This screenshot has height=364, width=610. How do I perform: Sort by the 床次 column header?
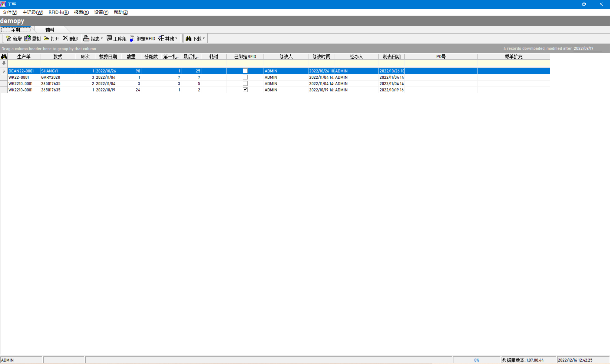tap(85, 57)
